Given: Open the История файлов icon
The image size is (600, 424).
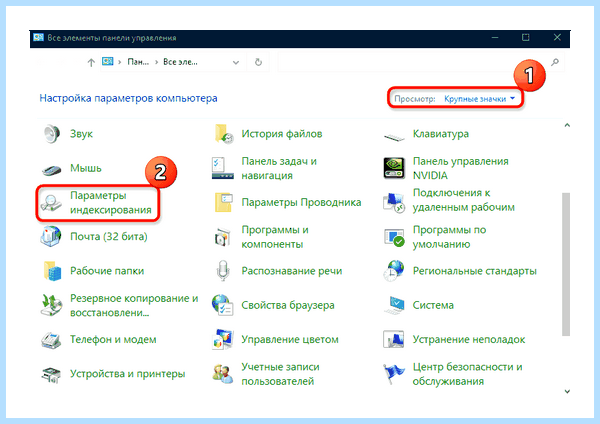Looking at the screenshot, I should [223, 134].
